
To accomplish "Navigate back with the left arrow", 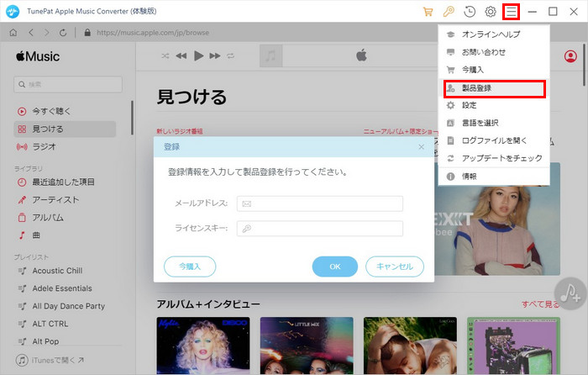I will [31, 33].
